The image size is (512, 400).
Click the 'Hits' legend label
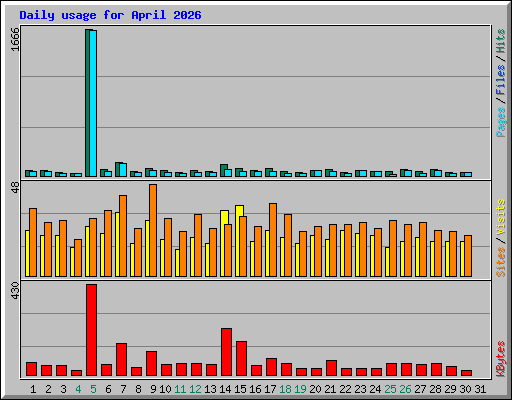coord(501,41)
